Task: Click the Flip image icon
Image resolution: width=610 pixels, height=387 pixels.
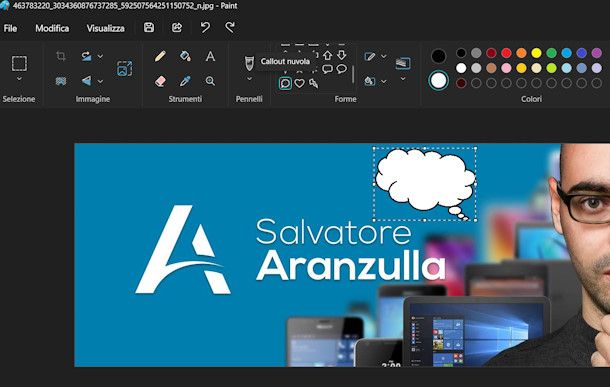Action: tap(86, 81)
